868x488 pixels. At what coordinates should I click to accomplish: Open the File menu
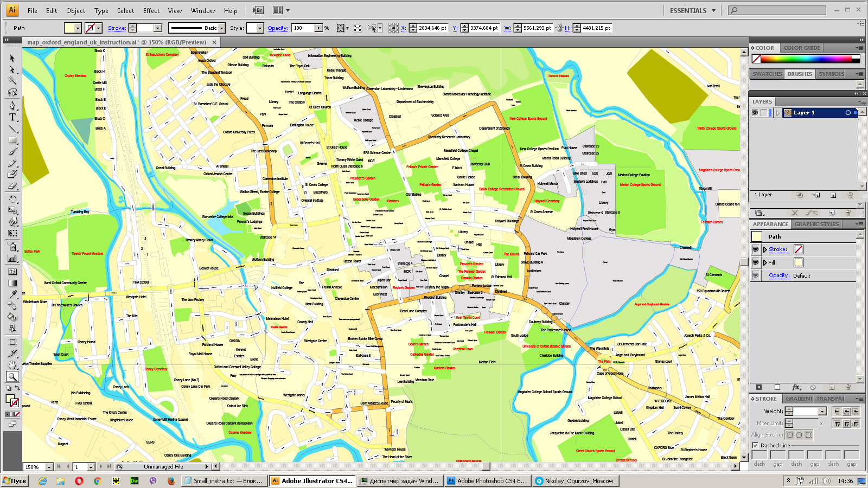tap(33, 10)
